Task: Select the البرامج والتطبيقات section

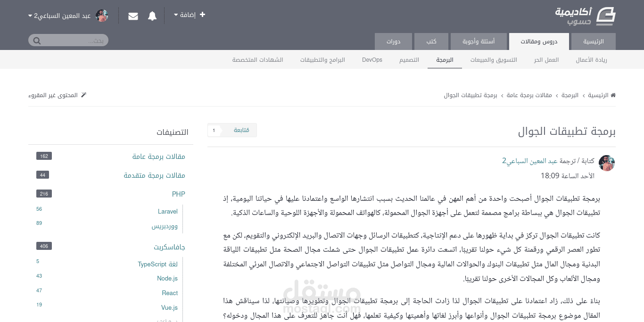Action: click(x=322, y=60)
